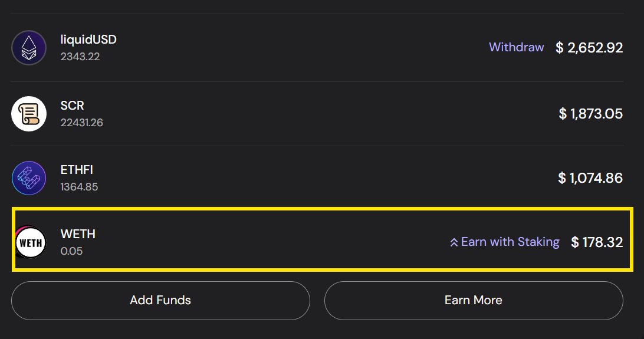Click the 1364.85 ETHFI balance amount

79,187
